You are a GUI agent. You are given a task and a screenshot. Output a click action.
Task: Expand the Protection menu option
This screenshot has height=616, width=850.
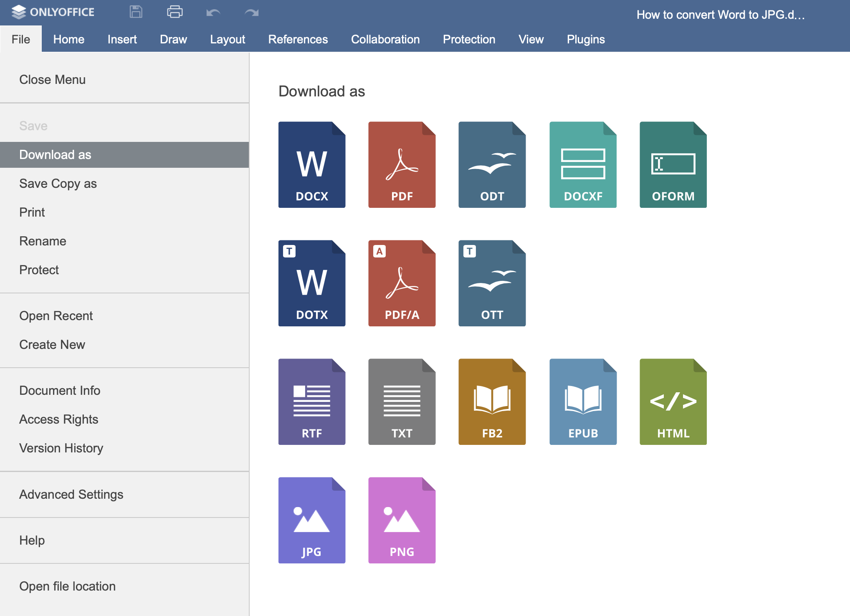pos(469,40)
